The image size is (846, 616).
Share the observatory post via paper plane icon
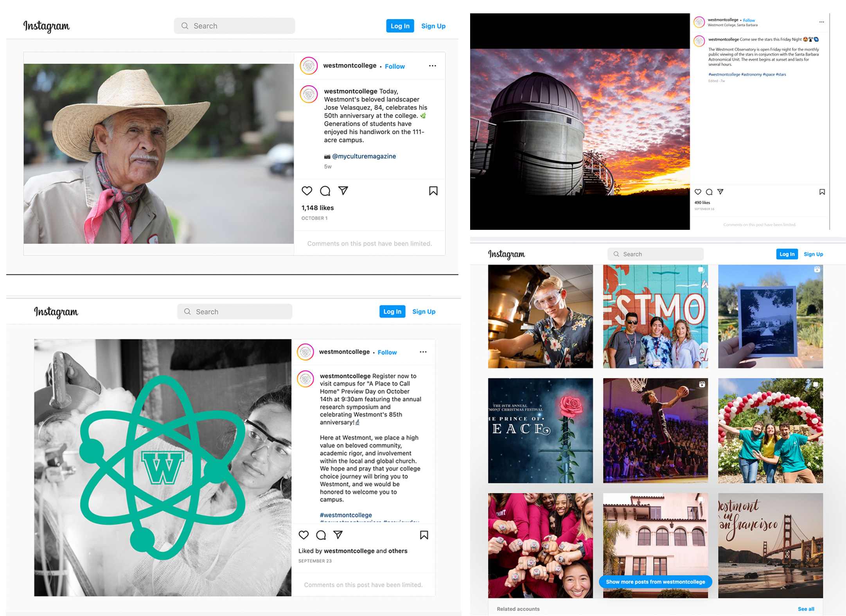(720, 192)
